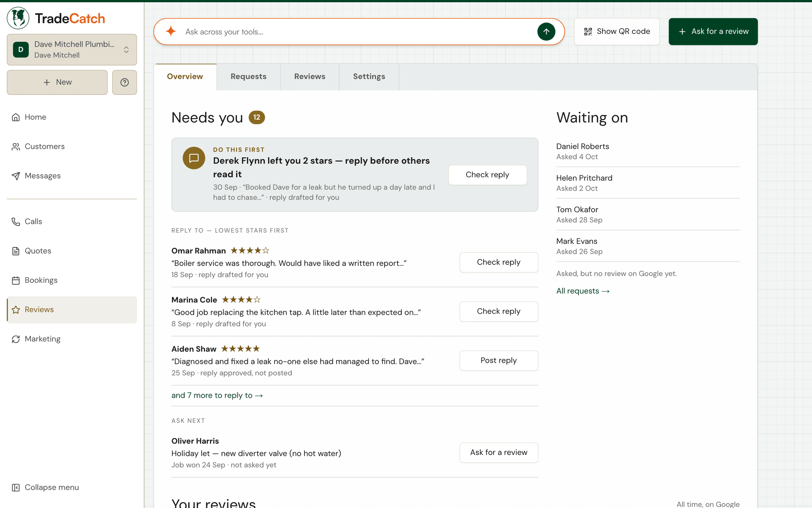This screenshot has height=508, width=812.
Task: Click Omar Rahman's name
Action: pos(199,251)
